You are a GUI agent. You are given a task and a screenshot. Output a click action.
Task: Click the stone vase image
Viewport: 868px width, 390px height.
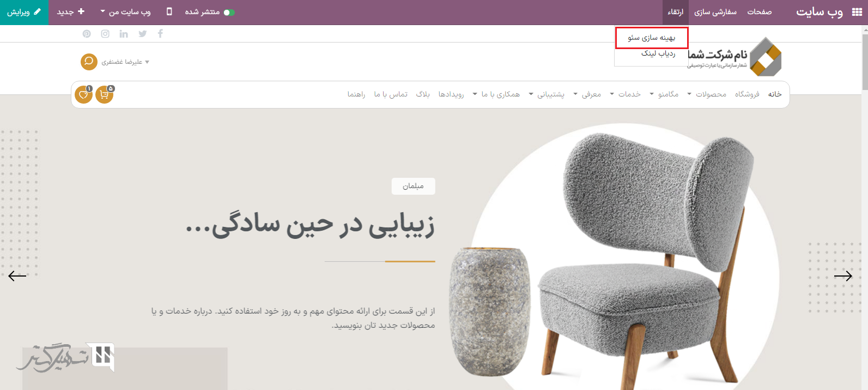pos(490,311)
